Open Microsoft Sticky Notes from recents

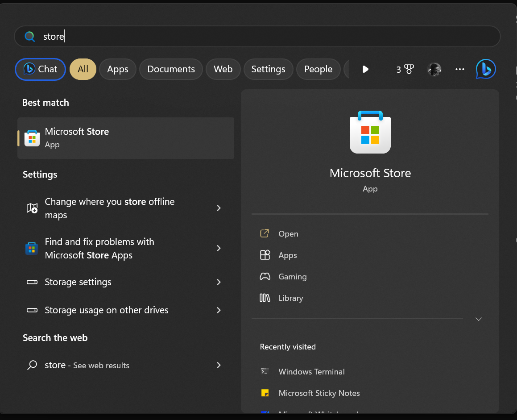[318, 393]
